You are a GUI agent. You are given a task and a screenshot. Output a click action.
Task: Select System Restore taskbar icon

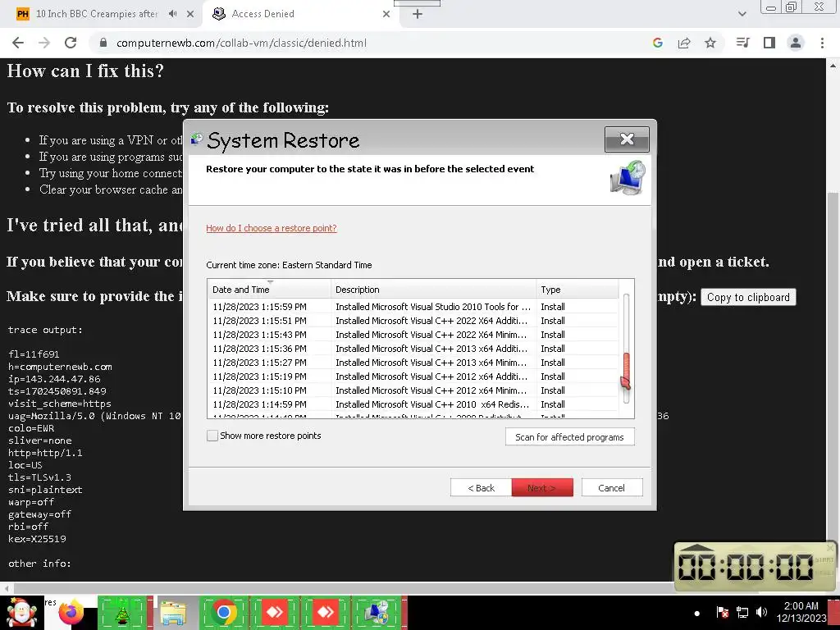376,612
